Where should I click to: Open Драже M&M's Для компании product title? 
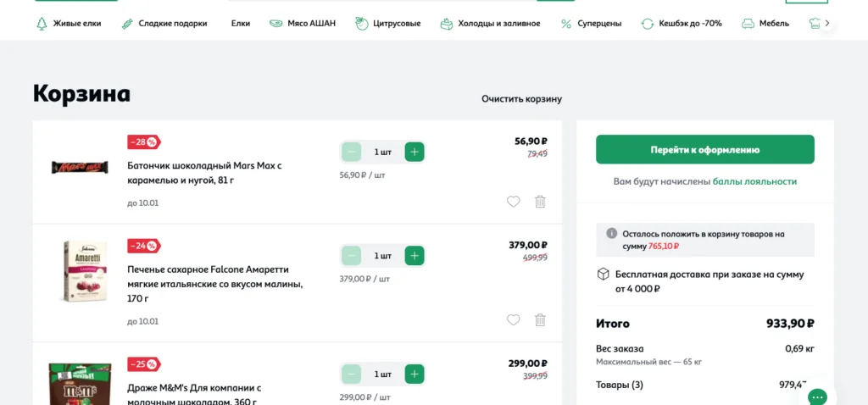point(194,395)
